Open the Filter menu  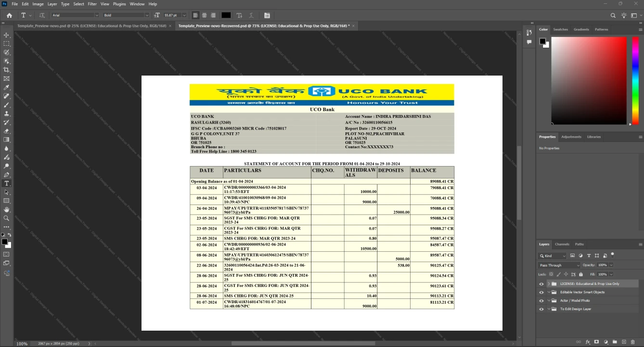[92, 4]
